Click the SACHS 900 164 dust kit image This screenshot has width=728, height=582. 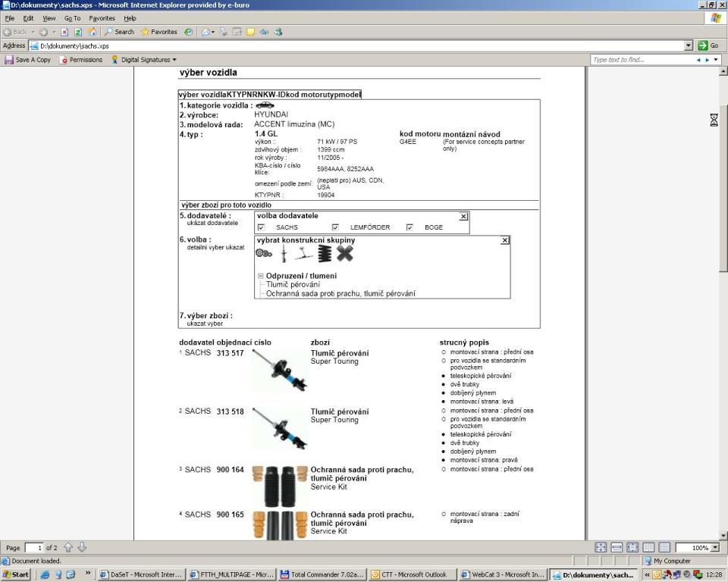pyautogui.click(x=280, y=487)
